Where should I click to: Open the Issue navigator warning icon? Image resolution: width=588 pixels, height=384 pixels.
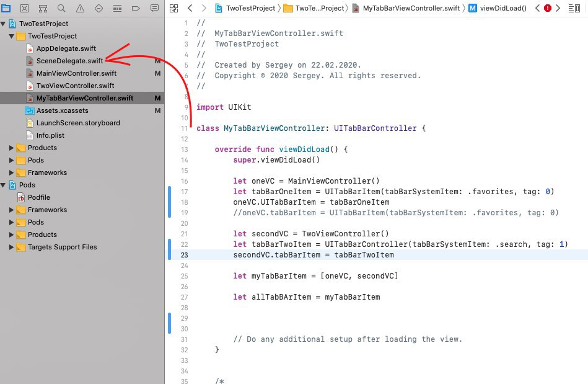pos(81,8)
